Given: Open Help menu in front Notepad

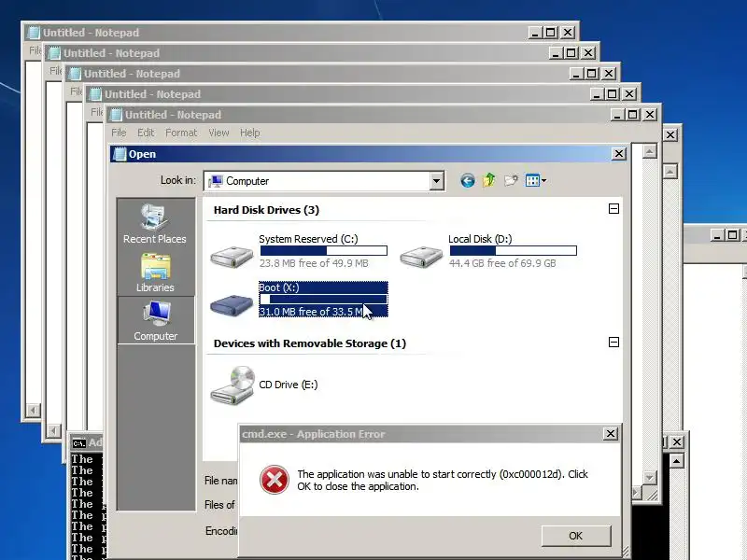Looking at the screenshot, I should click(x=249, y=133).
